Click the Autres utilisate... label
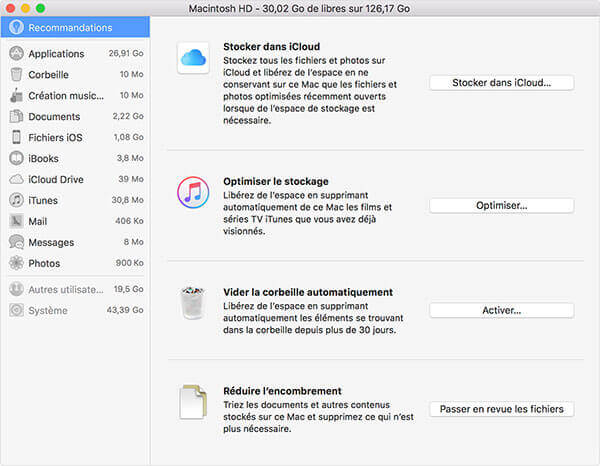Viewport: 600px width, 466px height. point(66,290)
